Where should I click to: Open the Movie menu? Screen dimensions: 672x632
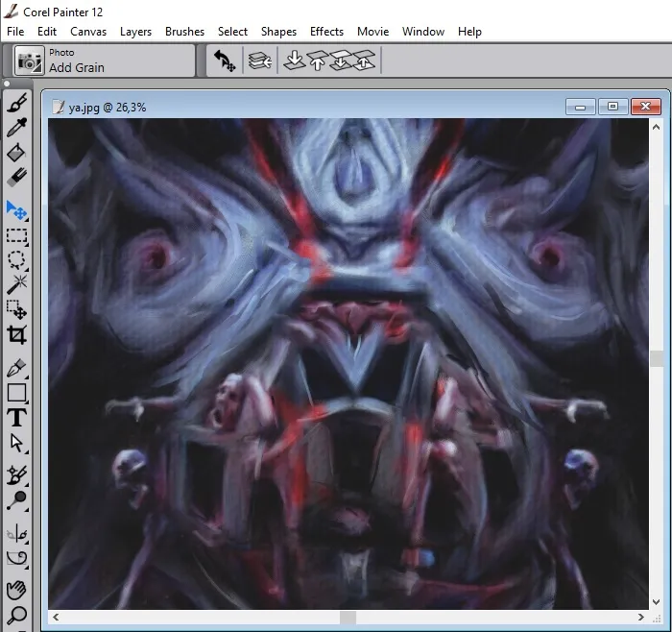372,32
